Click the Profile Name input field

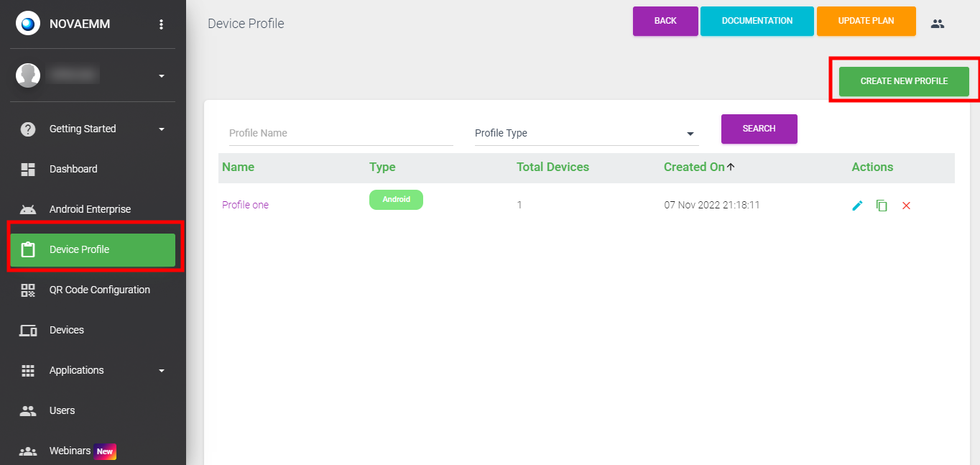[341, 133]
